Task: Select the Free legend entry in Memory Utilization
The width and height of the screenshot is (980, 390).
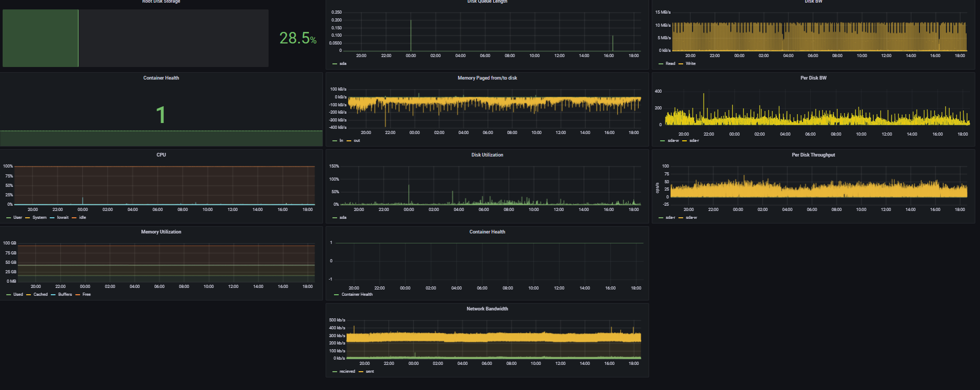Action: pos(86,295)
